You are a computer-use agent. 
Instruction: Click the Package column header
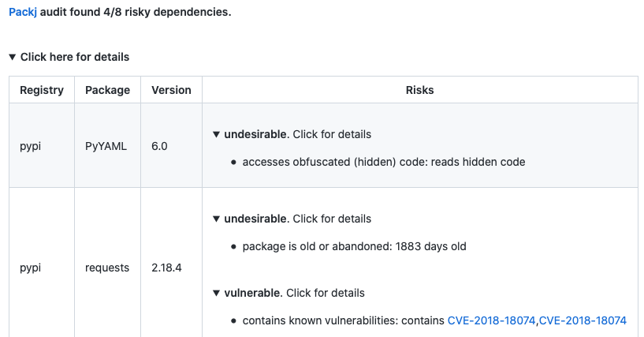click(107, 90)
